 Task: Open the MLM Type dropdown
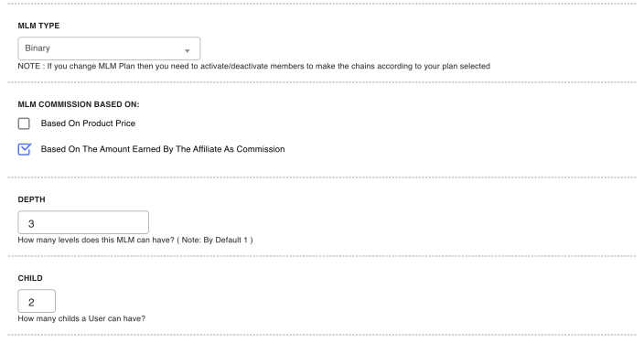[x=109, y=48]
